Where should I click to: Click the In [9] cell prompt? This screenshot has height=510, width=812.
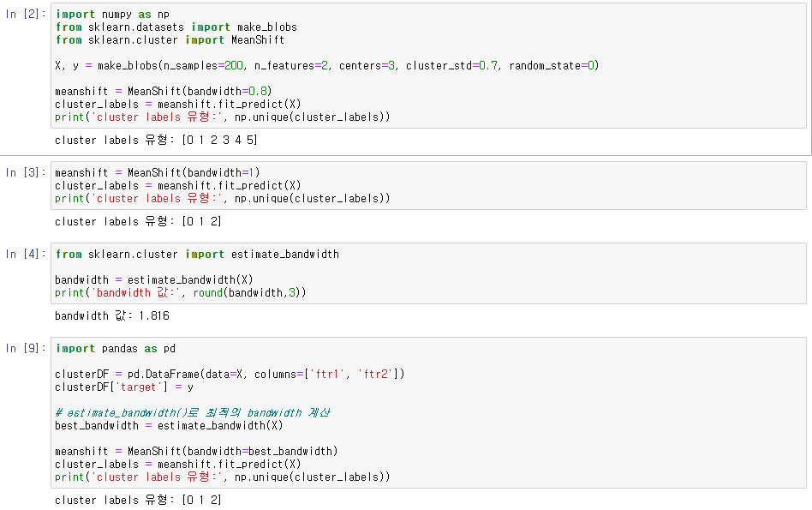[x=26, y=348]
